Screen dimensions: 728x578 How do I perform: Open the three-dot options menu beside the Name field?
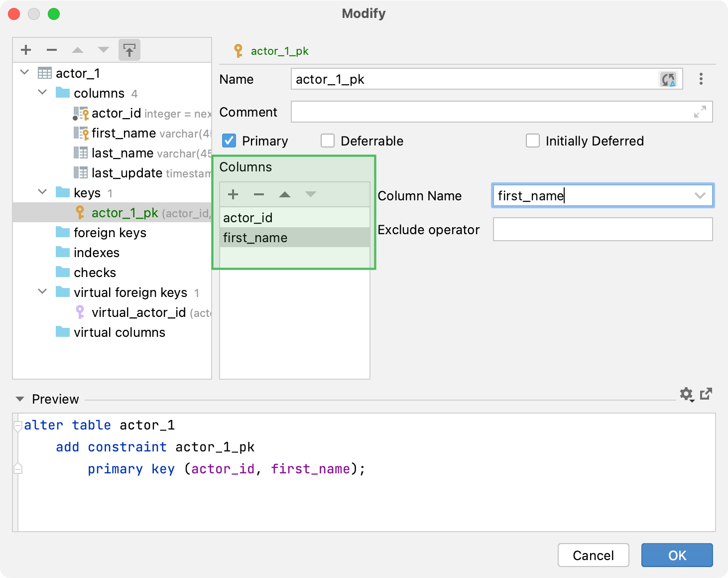click(701, 79)
